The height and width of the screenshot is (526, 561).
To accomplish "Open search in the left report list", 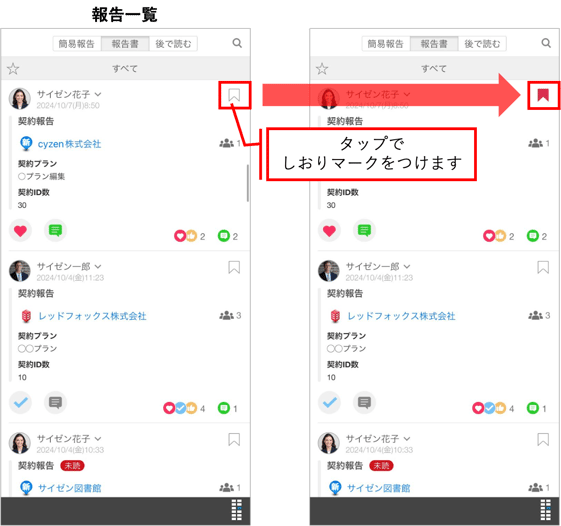I will tap(237, 43).
